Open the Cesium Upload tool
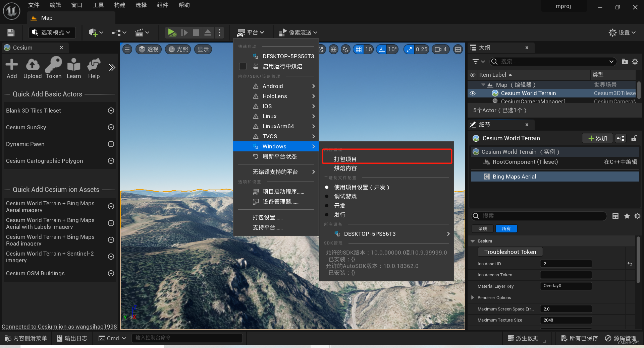The width and height of the screenshot is (644, 348). tap(33, 69)
